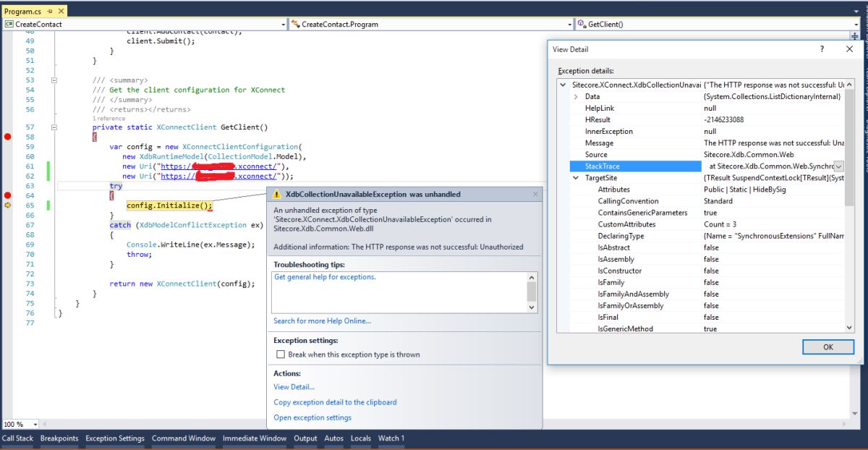Open the GetClient() member dropdown
The width and height of the screenshot is (868, 450).
(856, 24)
